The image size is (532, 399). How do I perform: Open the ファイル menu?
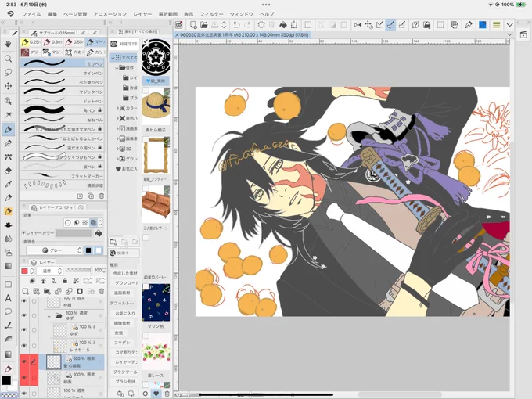31,14
